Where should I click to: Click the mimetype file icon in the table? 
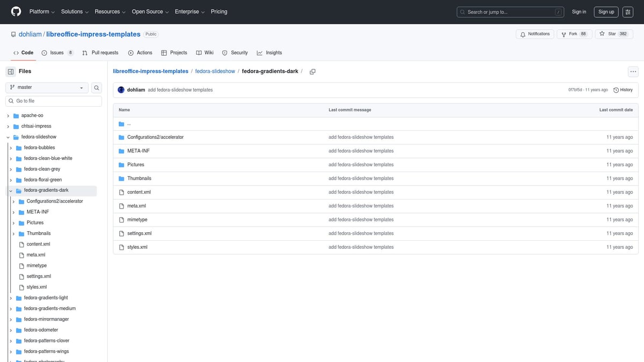tap(121, 219)
